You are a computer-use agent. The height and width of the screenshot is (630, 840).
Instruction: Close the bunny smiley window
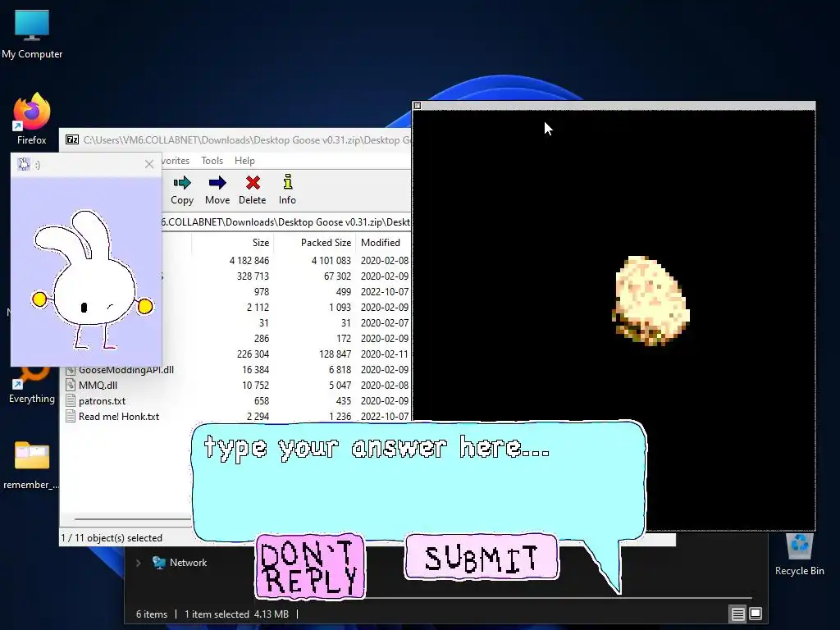point(149,164)
